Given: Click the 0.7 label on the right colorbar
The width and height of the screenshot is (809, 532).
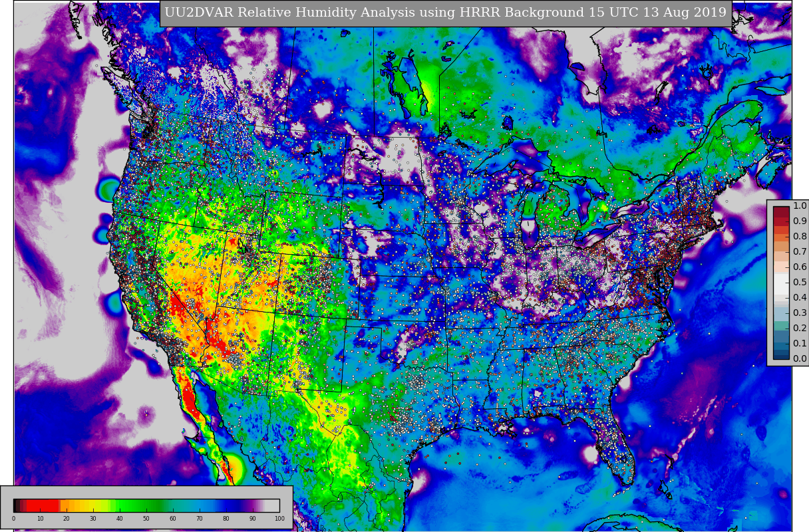Looking at the screenshot, I should coord(800,252).
